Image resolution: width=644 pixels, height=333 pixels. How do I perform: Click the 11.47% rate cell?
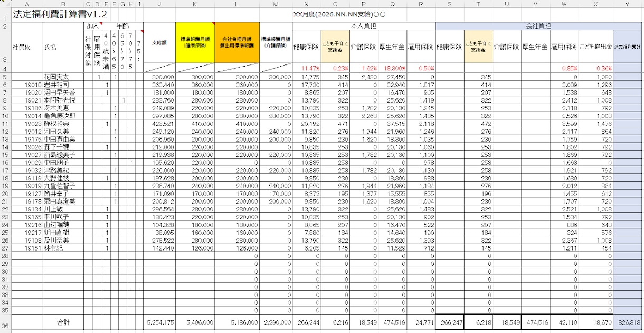tap(307, 68)
